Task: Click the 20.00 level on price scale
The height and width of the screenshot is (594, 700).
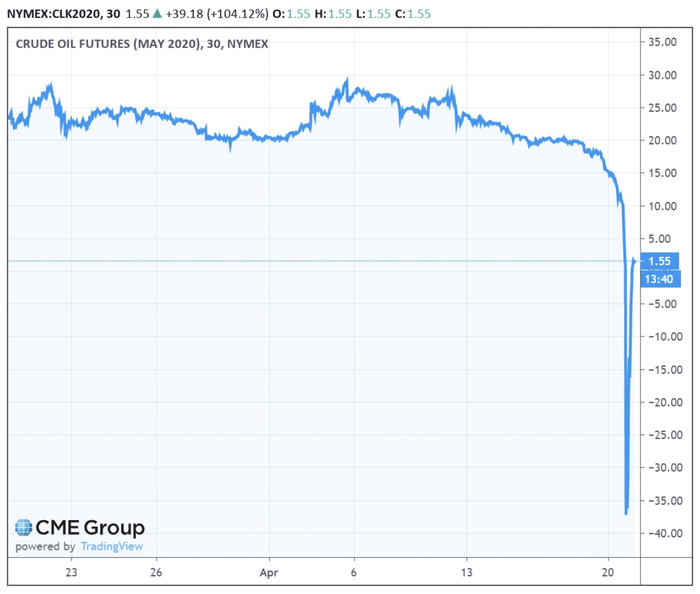Action: click(x=662, y=140)
